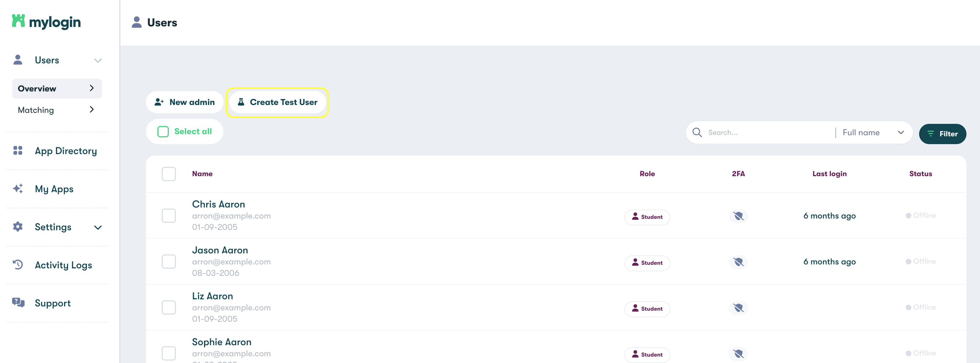Select the Users icon in the sidebar
The width and height of the screenshot is (980, 363).
(x=17, y=60)
